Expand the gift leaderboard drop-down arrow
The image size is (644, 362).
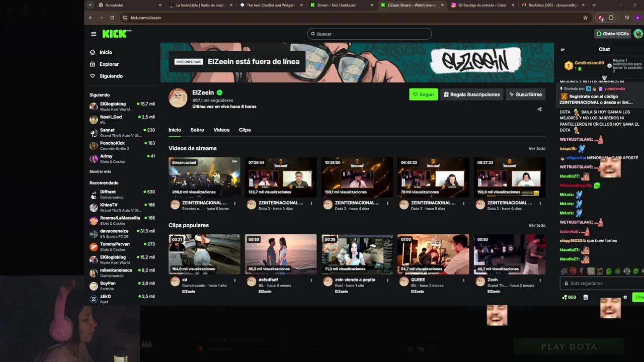coord(604,77)
